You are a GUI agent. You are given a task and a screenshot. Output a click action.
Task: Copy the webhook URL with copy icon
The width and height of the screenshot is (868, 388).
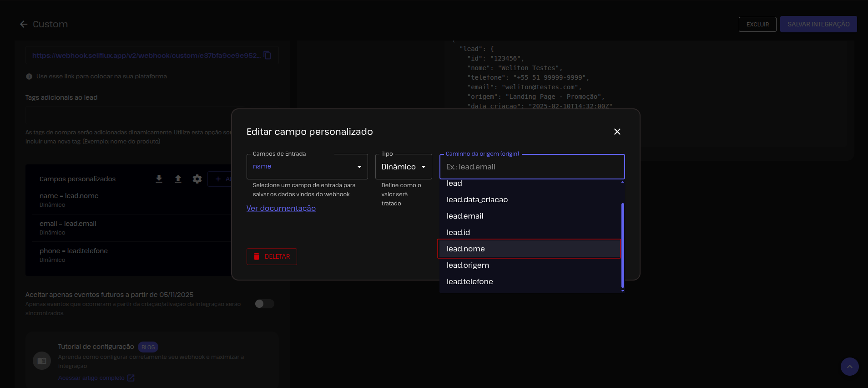[267, 55]
